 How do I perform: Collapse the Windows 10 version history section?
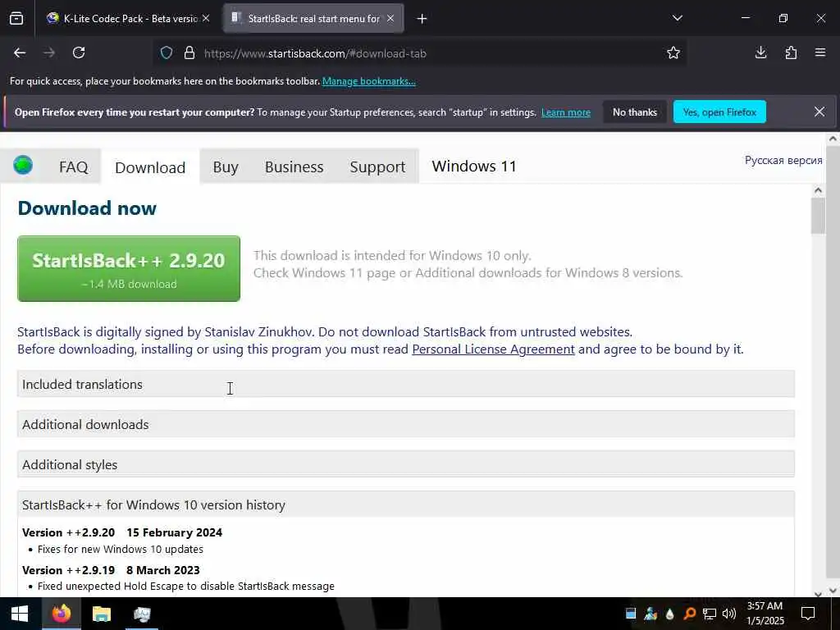[406, 504]
